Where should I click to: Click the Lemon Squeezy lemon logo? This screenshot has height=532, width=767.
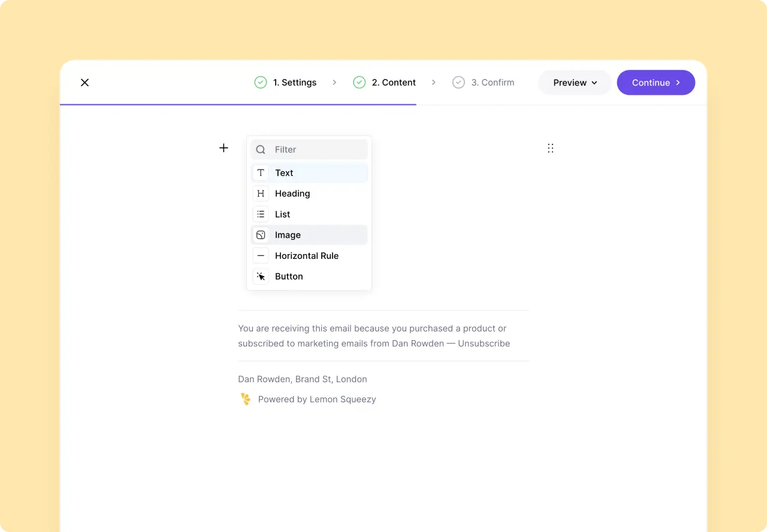244,398
